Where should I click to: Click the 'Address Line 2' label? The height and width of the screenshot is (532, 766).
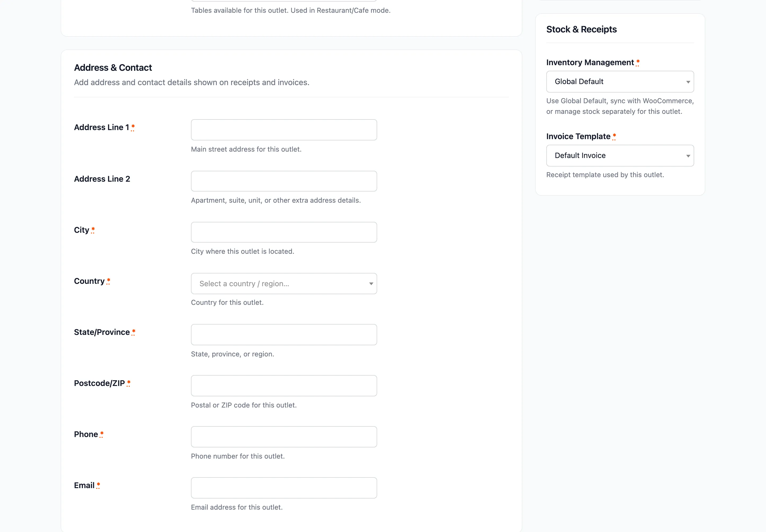click(102, 179)
